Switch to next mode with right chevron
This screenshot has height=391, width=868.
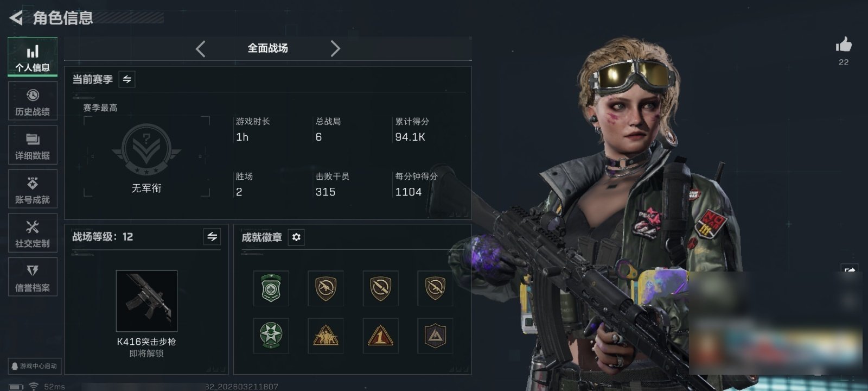point(335,49)
